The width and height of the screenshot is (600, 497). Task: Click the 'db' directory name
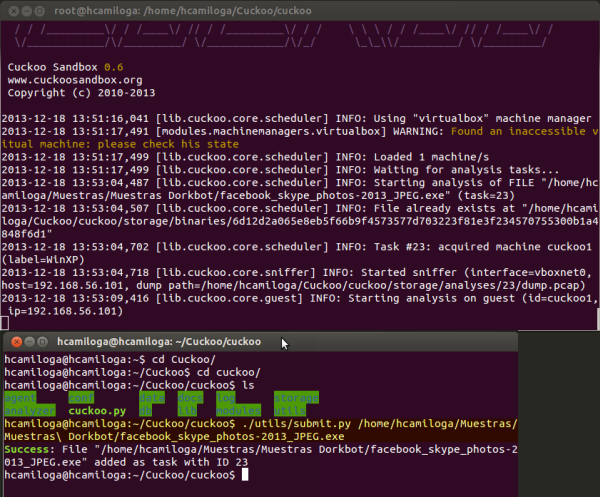pyautogui.click(x=145, y=411)
